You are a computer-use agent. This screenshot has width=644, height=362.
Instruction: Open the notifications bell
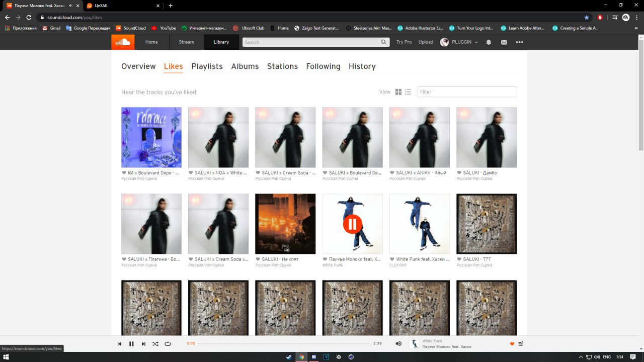(489, 42)
